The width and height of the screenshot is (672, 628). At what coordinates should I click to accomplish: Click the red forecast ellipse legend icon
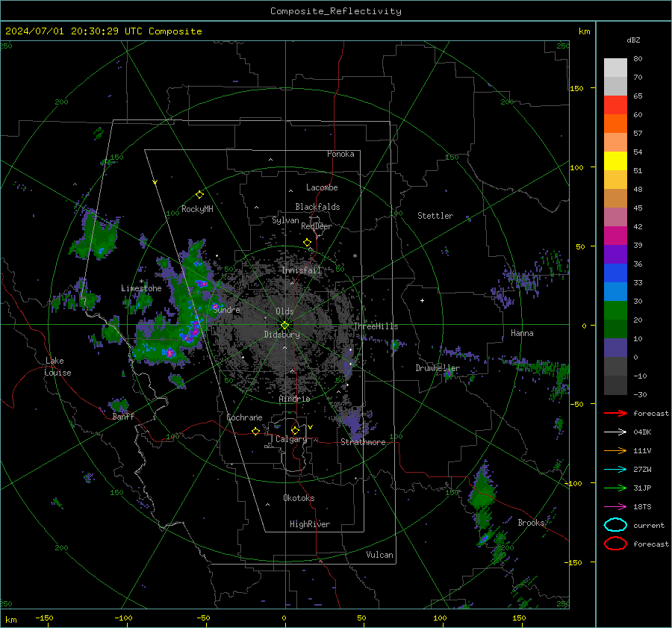[x=615, y=544]
